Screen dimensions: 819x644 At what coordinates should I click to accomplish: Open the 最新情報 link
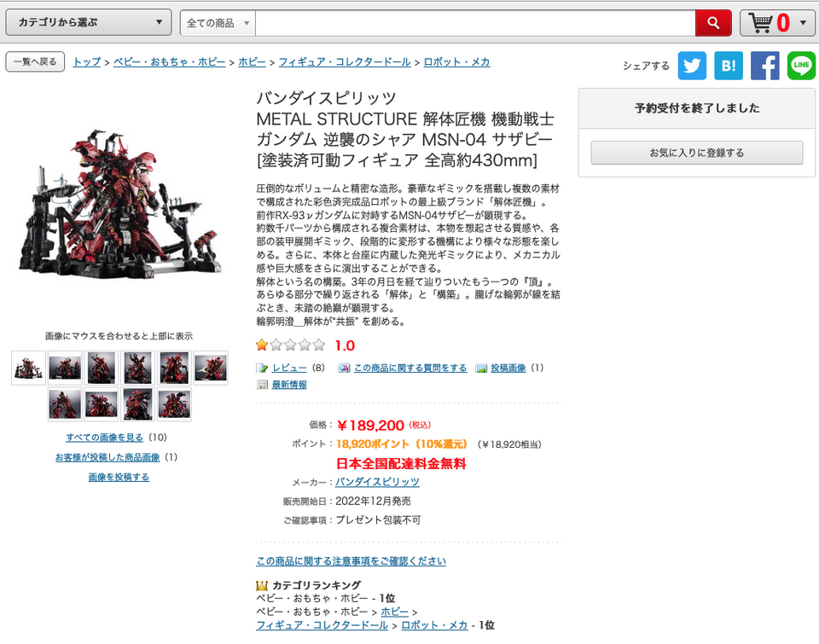tap(289, 385)
